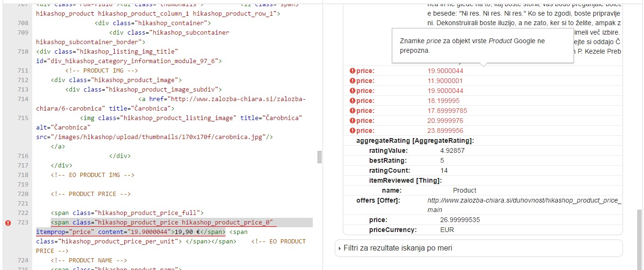Click error icon next to price 17.89999785
Screen dimensions: 644x270
(352, 111)
